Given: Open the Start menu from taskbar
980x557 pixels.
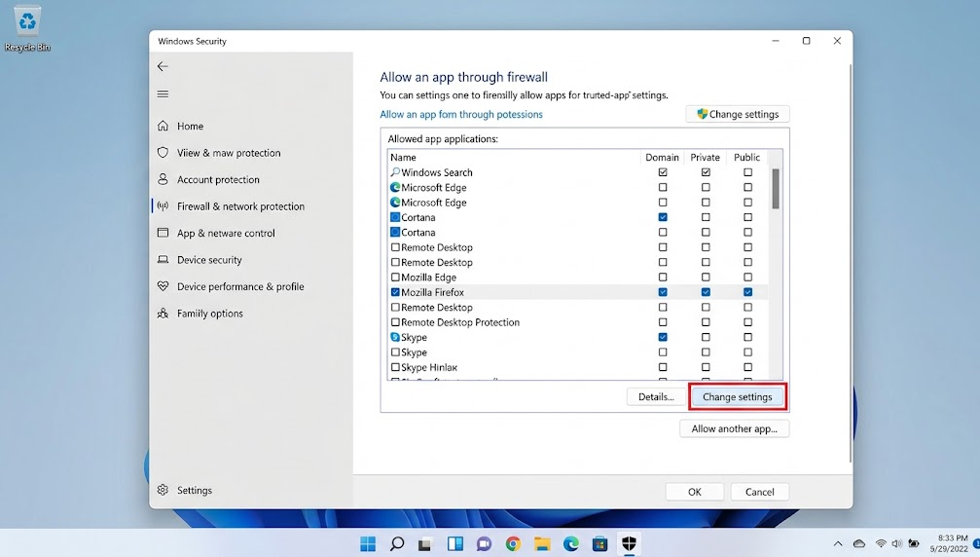Looking at the screenshot, I should coord(368,544).
